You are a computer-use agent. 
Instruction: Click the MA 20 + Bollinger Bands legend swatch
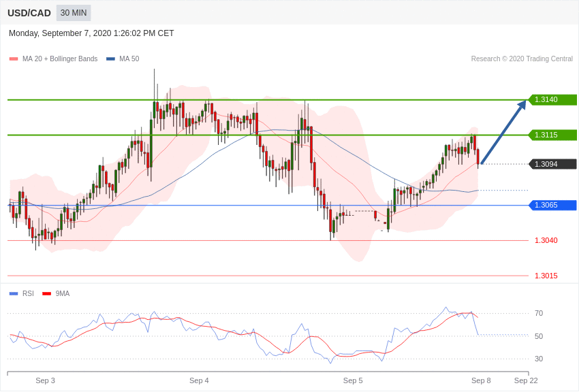click(x=14, y=59)
